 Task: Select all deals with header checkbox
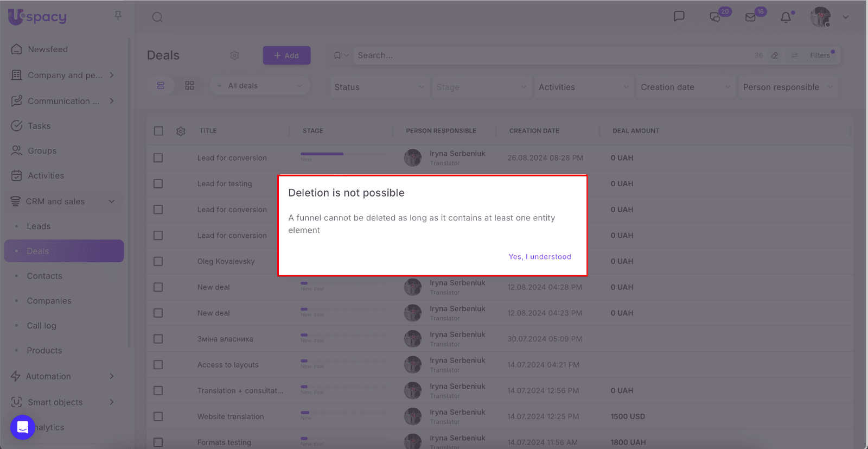158,131
